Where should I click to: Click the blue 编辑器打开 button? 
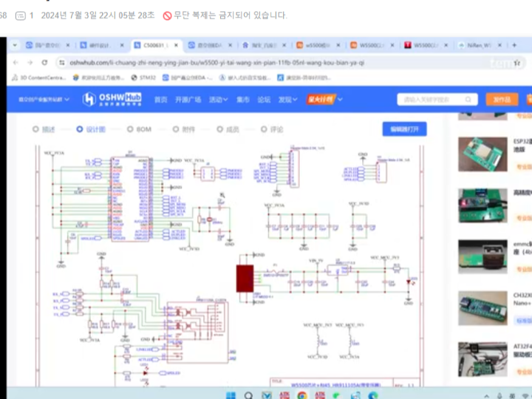click(404, 129)
